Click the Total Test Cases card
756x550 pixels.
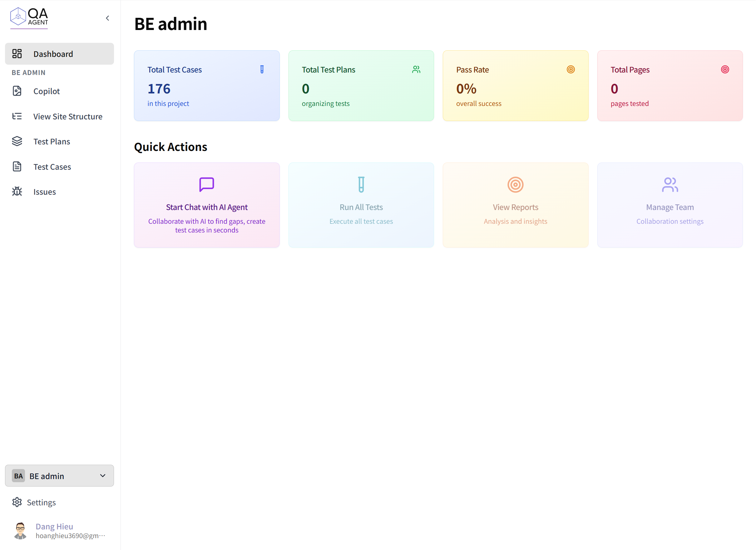[207, 86]
